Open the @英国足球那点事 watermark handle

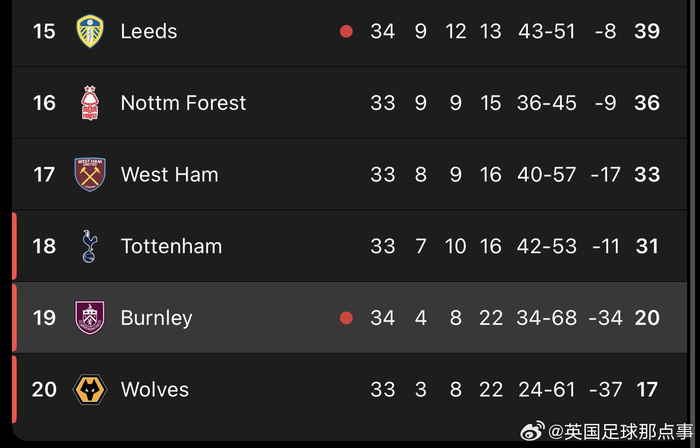click(x=621, y=432)
